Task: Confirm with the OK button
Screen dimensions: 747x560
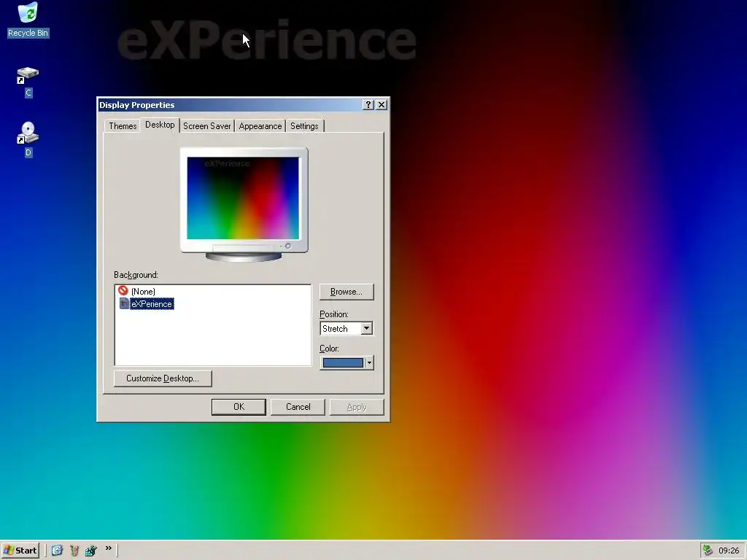Action: click(239, 407)
